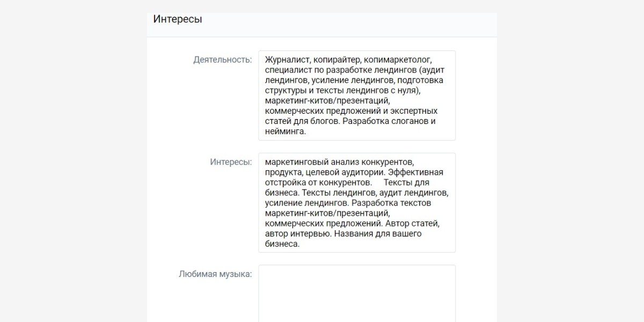Screen dimensions: 644x322
Task: Click маркетинговый анализ at start of Интересы field
Action: [x=311, y=162]
